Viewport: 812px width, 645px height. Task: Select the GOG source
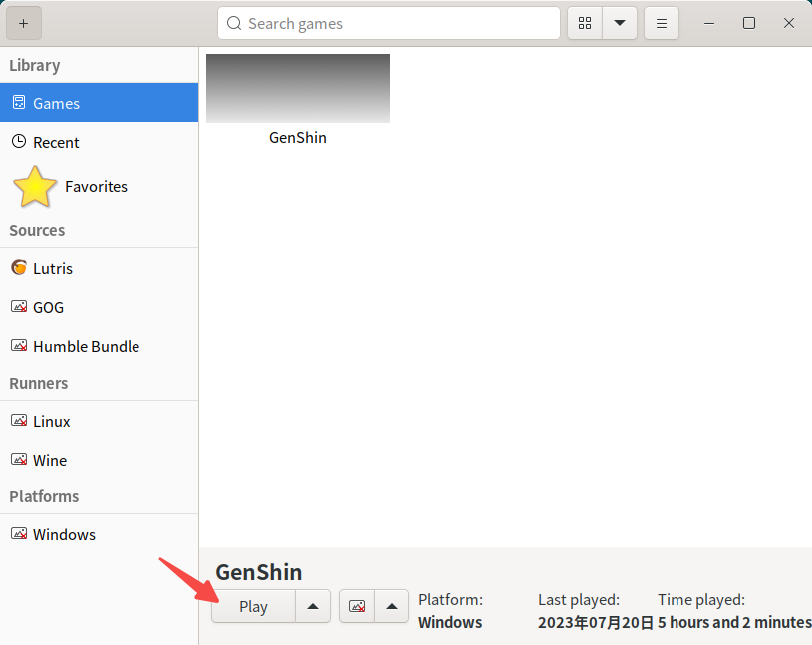[x=99, y=307]
